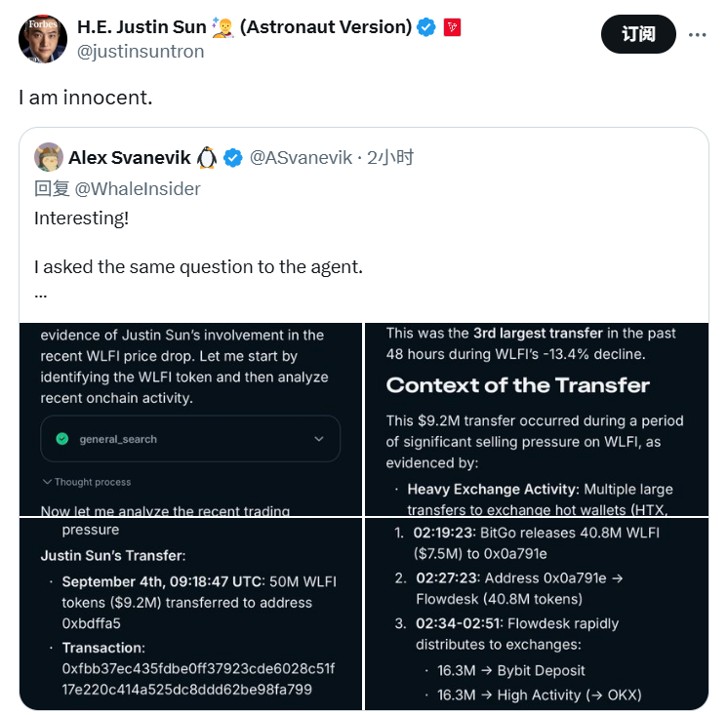728x715 pixels.
Task: Open the three-dot more options menu
Action: (x=697, y=35)
